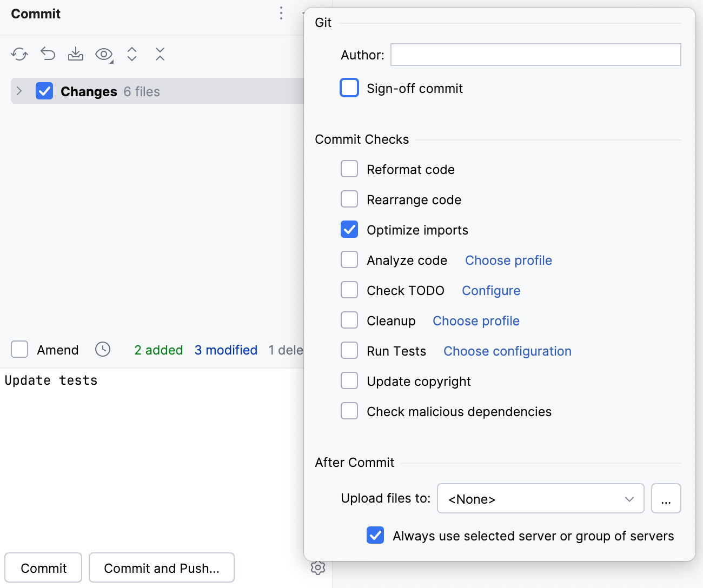Open the Commit panel options kebab menu
This screenshot has width=703, height=588.
click(281, 14)
